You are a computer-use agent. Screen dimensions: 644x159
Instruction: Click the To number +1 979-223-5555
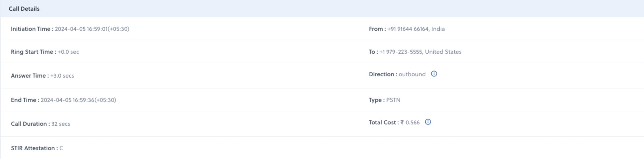point(401,52)
